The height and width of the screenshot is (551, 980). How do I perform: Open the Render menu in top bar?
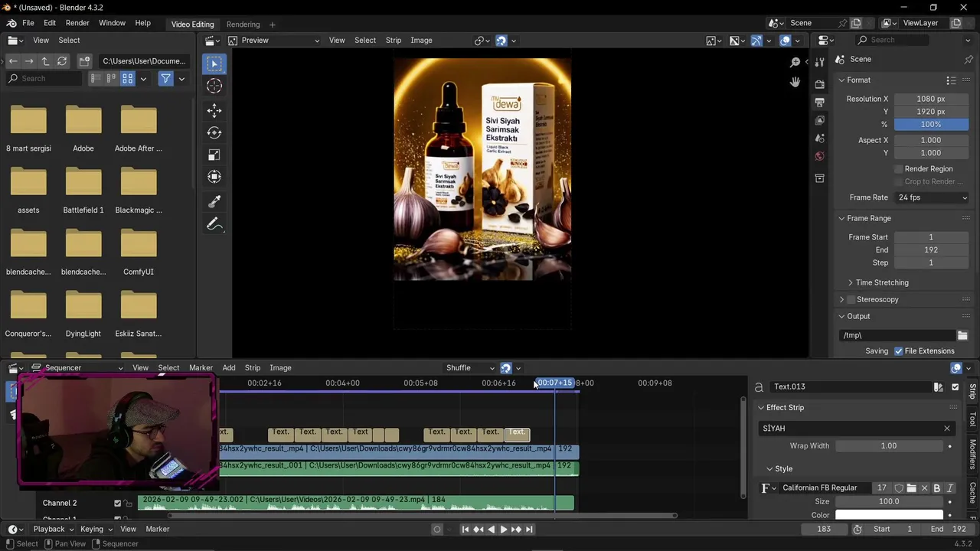pyautogui.click(x=77, y=23)
